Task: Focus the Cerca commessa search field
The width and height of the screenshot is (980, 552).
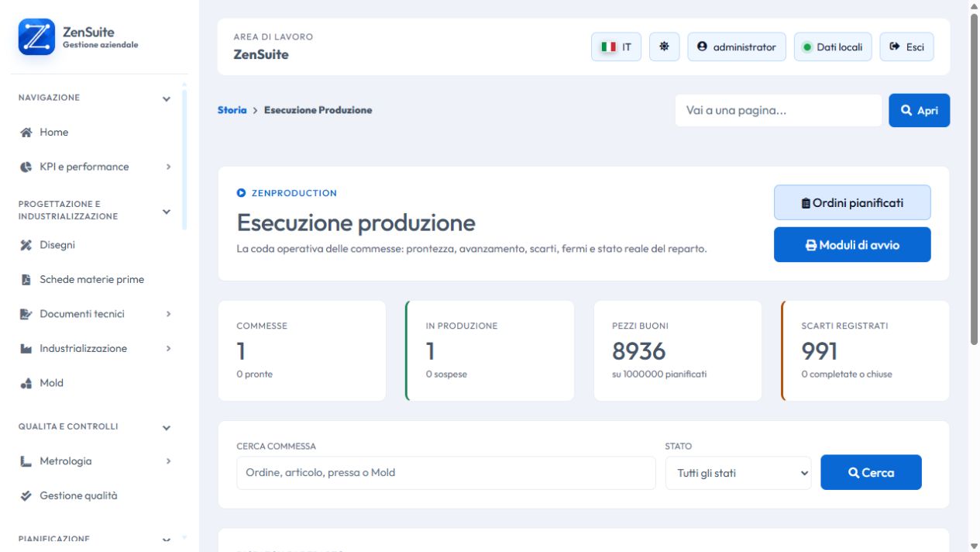Action: pyautogui.click(x=446, y=473)
